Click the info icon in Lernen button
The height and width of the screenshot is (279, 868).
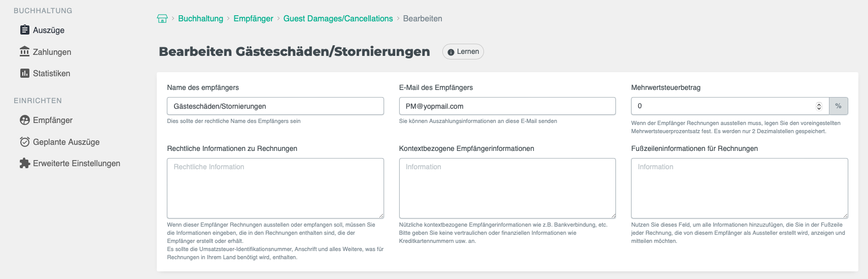[451, 52]
